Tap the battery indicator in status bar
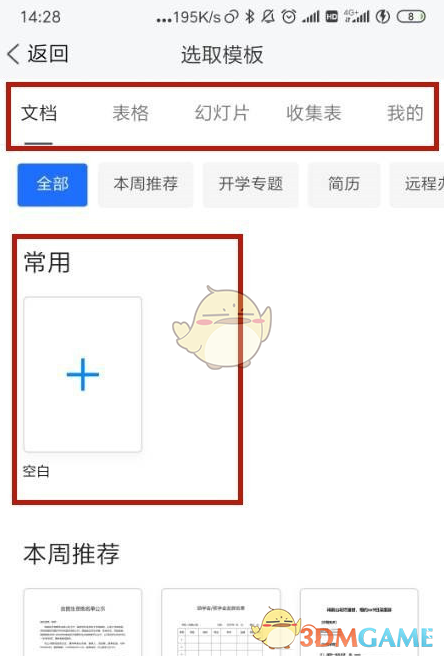 pos(411,17)
